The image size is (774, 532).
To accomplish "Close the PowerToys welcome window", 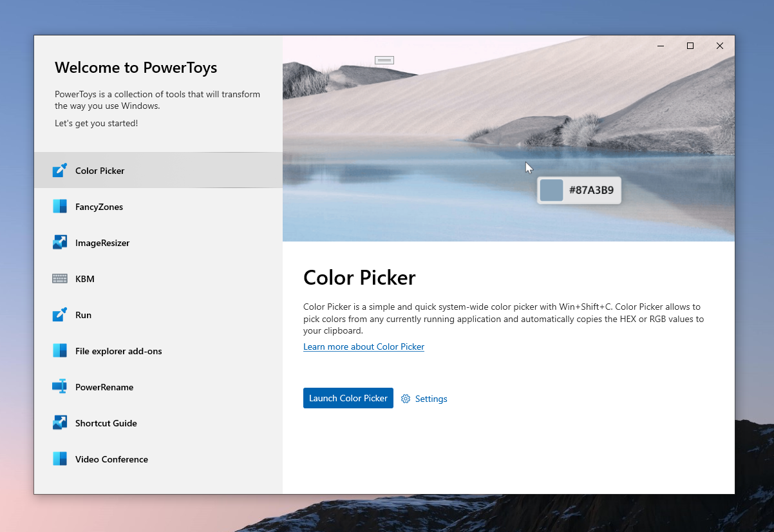I will 720,46.
